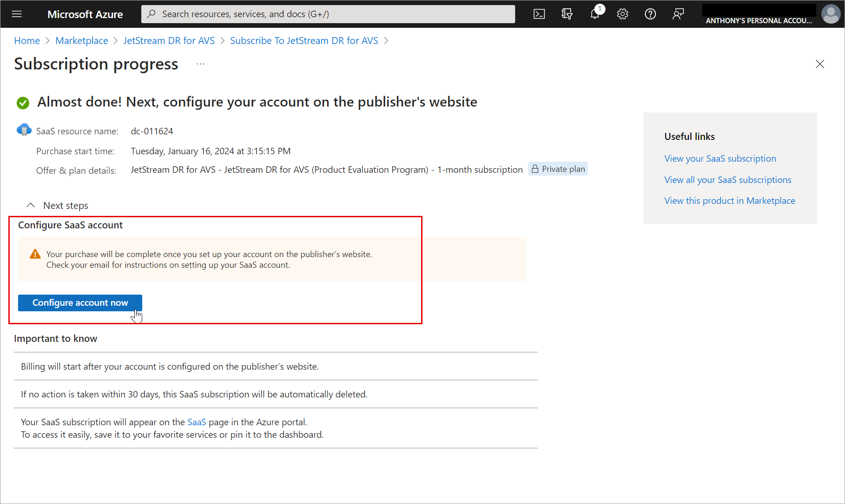
Task: Click Home in the breadcrumb
Action: click(27, 41)
